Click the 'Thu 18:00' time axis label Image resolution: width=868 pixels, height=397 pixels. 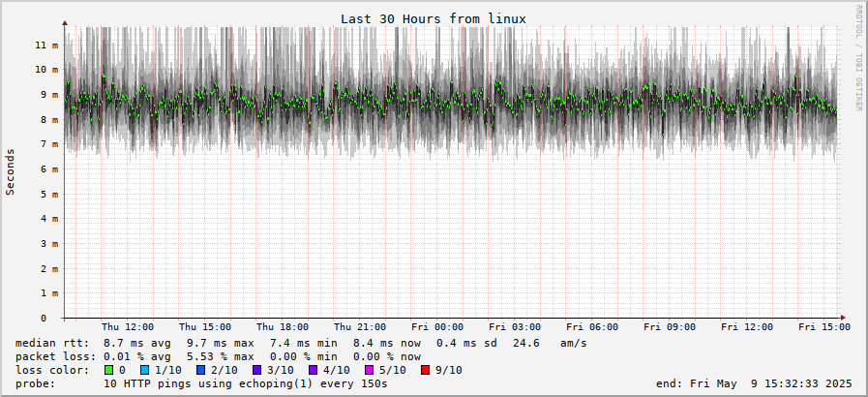coord(283,327)
